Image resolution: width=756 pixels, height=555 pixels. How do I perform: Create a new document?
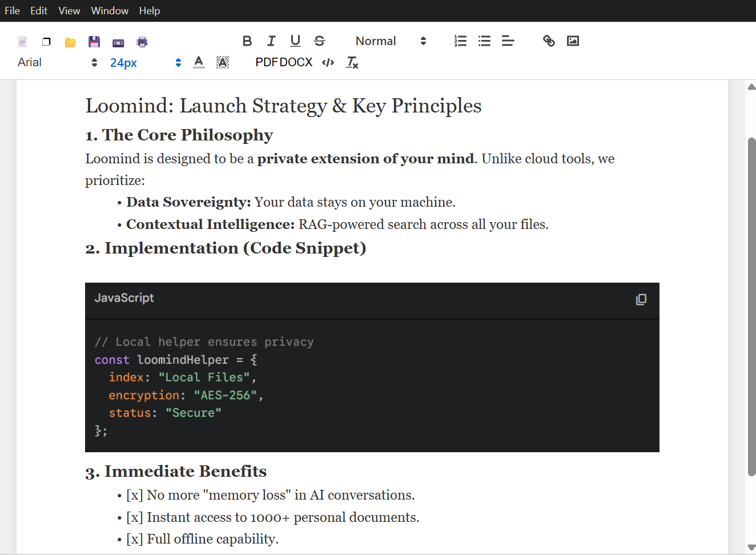22,41
